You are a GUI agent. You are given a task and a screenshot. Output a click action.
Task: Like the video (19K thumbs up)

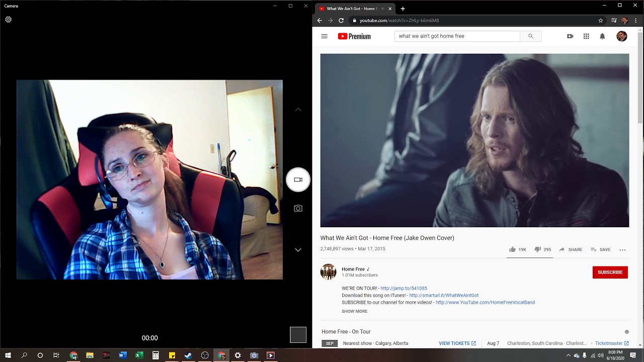pos(517,249)
